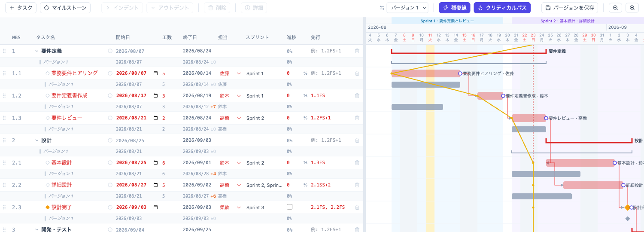Open assignee dropdown showing 柔軟

[230, 208]
